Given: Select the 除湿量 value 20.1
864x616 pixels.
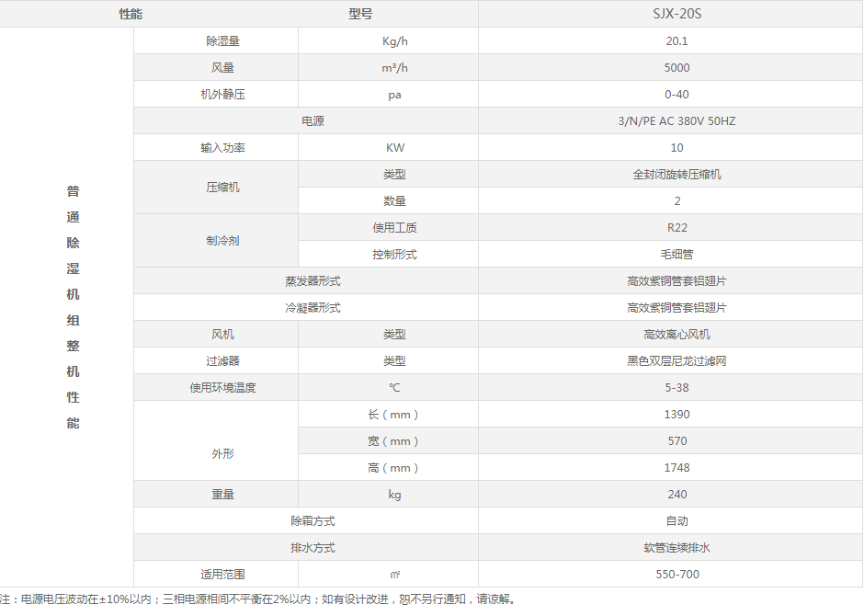Looking at the screenshot, I should pyautogui.click(x=676, y=41).
